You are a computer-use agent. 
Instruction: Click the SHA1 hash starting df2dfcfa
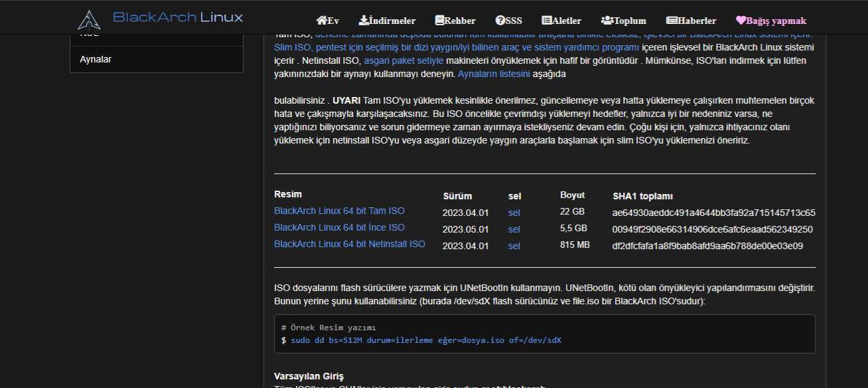tap(708, 246)
